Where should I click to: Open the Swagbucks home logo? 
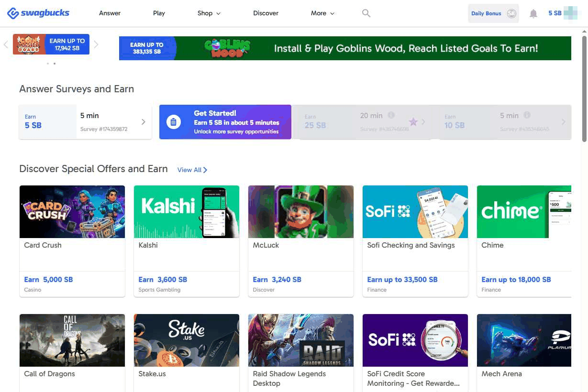[38, 13]
